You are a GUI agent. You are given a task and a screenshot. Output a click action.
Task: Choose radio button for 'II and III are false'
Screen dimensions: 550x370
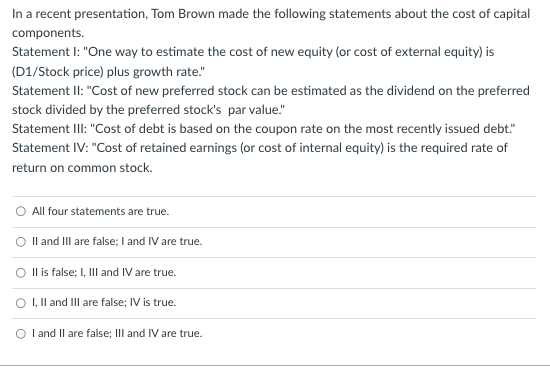(21, 242)
